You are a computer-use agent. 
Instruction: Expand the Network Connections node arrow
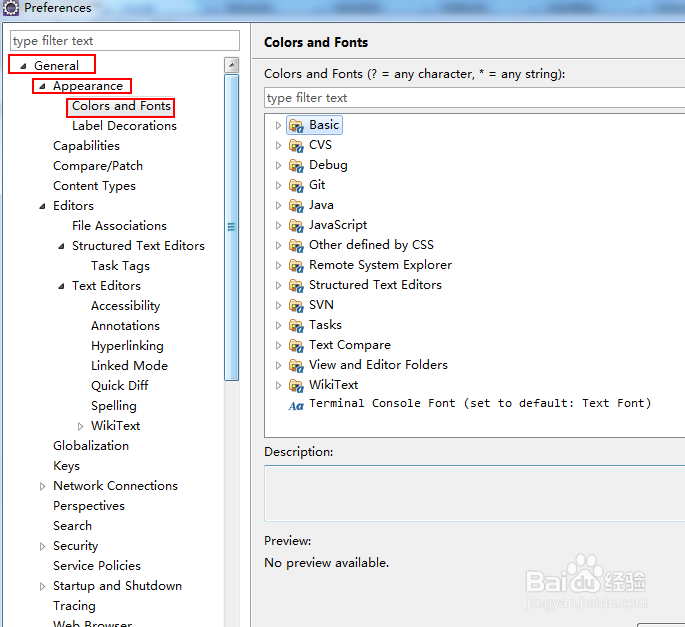pos(42,486)
